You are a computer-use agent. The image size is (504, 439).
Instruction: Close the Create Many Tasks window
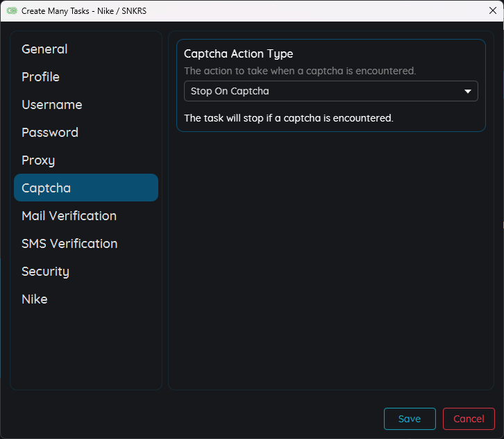[492, 10]
